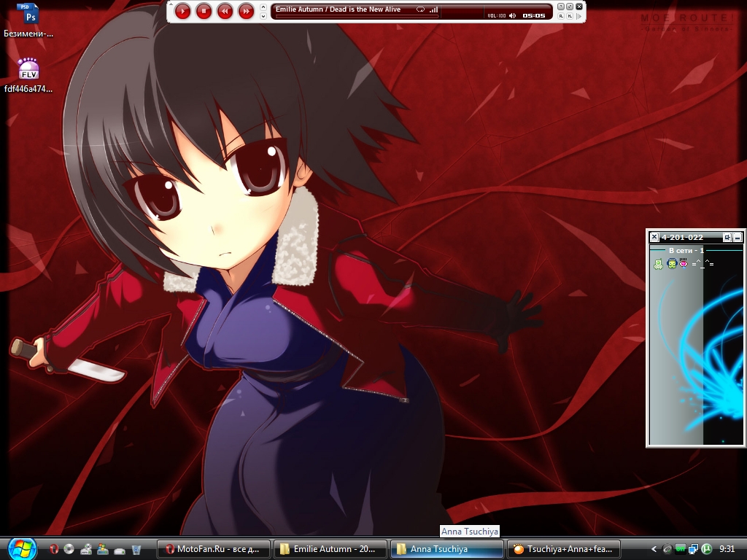This screenshot has width=747, height=560.
Task: Mute sound with the player speaker icon
Action: (x=513, y=16)
